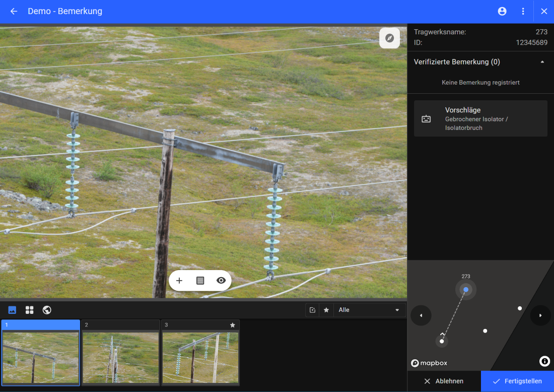Unstar thumbnail number 3
Image resolution: width=554 pixels, height=392 pixels.
click(x=233, y=325)
